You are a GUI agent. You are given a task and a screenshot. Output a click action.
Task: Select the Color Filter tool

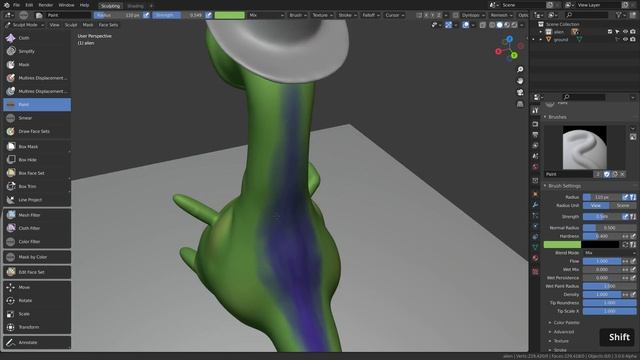37,242
